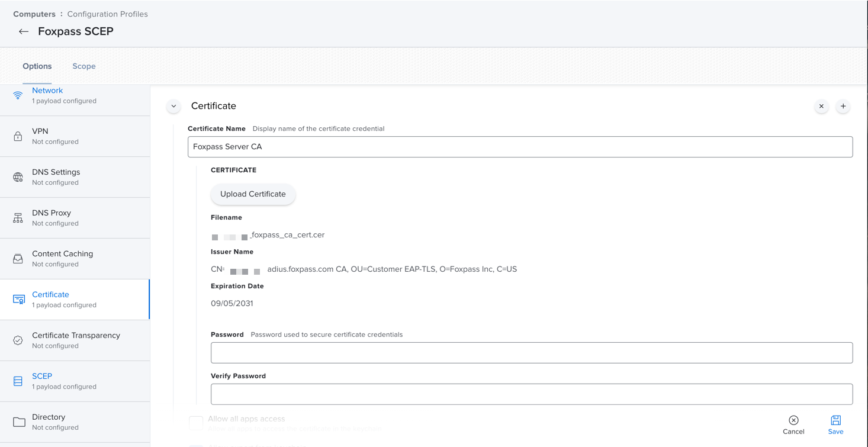Click the Save label text
This screenshot has width=868, height=447.
click(835, 432)
